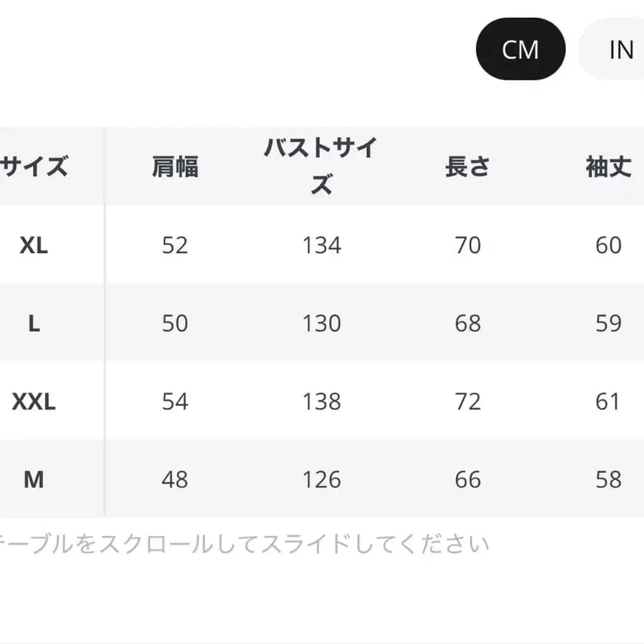Switch measurement units to IN

[x=621, y=49]
